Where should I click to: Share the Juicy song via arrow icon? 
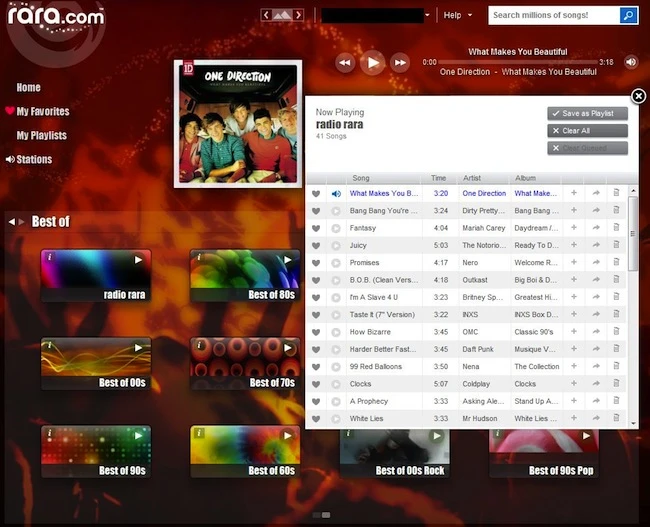coord(596,245)
